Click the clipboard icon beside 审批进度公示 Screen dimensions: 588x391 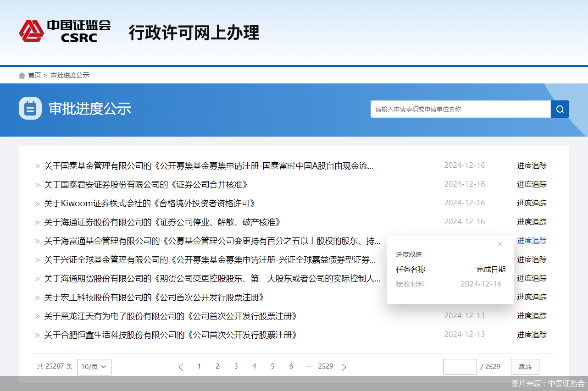point(30,109)
